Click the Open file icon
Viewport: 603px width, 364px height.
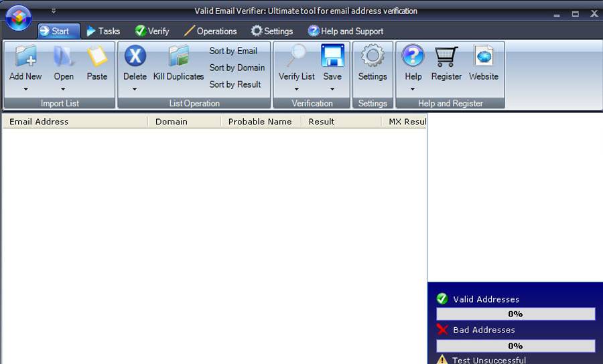click(x=64, y=57)
